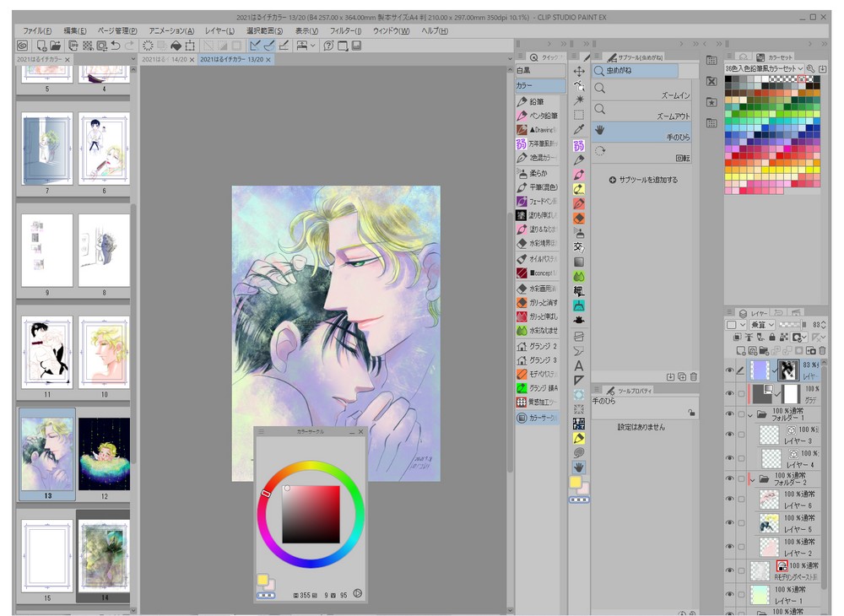
Task: Select the 白黒 quick access set
Action: (x=540, y=71)
